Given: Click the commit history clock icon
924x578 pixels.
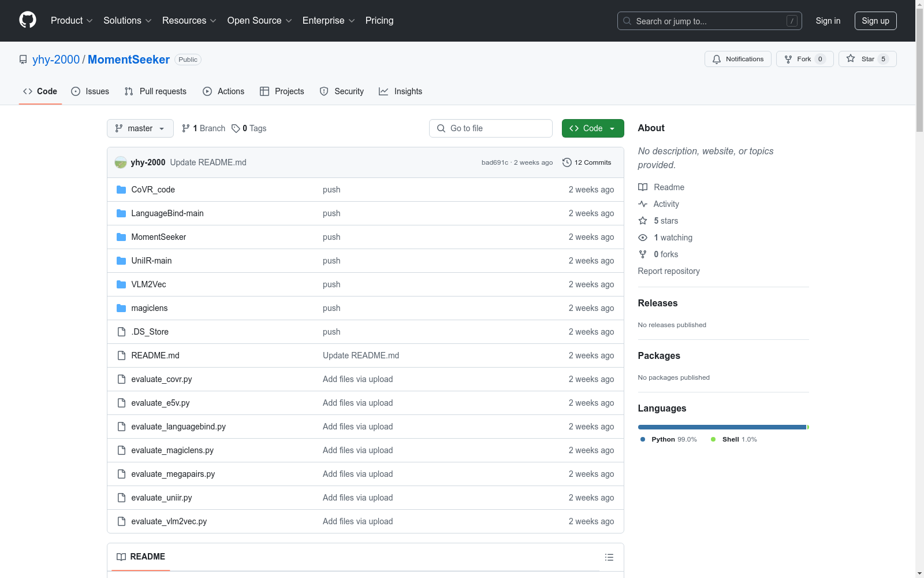Looking at the screenshot, I should click(x=567, y=162).
